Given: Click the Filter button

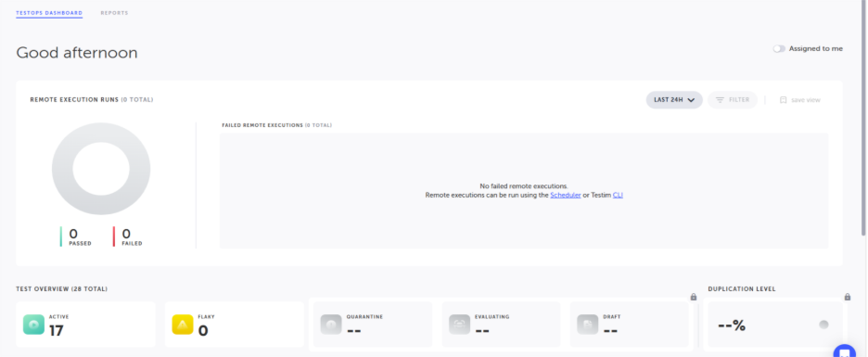Looking at the screenshot, I should 733,100.
